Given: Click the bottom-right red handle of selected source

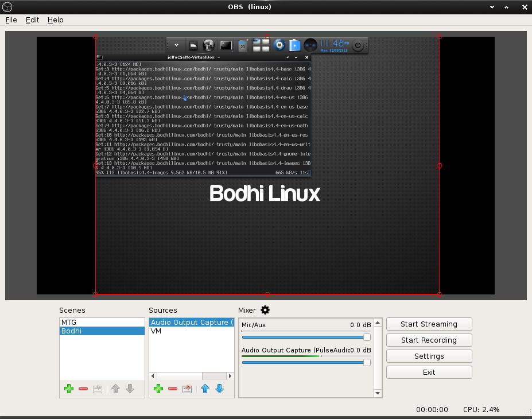Looking at the screenshot, I should [x=440, y=294].
